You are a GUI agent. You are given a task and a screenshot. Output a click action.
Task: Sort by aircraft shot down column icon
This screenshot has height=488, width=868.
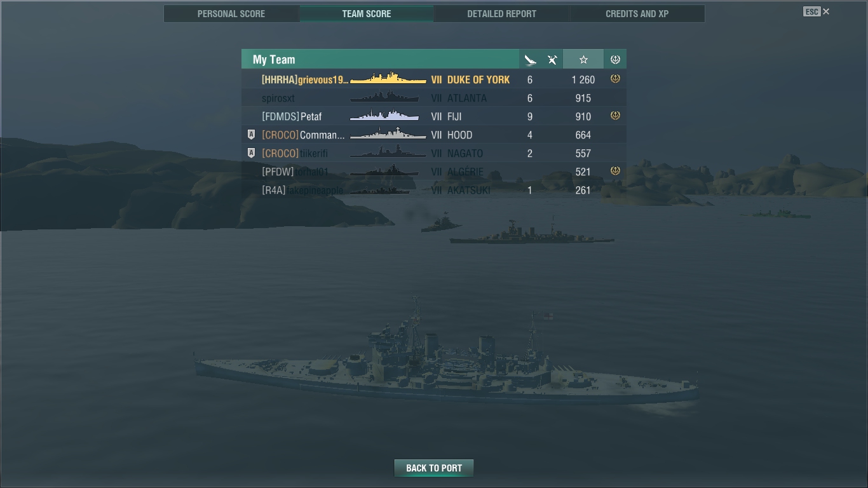point(552,60)
